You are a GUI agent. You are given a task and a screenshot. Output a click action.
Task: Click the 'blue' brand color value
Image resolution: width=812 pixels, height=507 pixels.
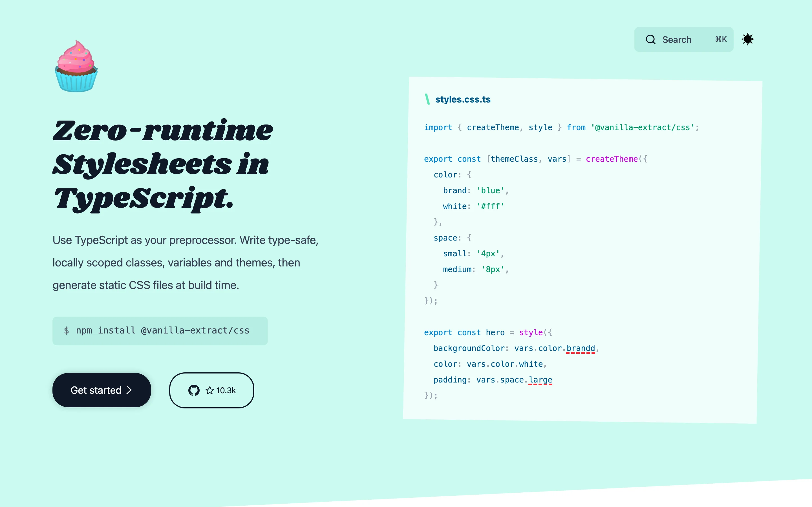click(x=490, y=190)
